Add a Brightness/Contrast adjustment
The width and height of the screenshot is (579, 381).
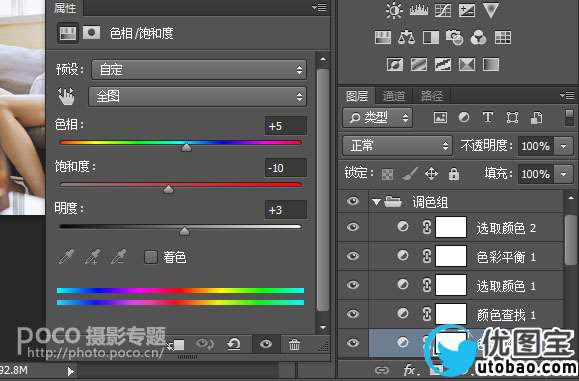[x=394, y=10]
